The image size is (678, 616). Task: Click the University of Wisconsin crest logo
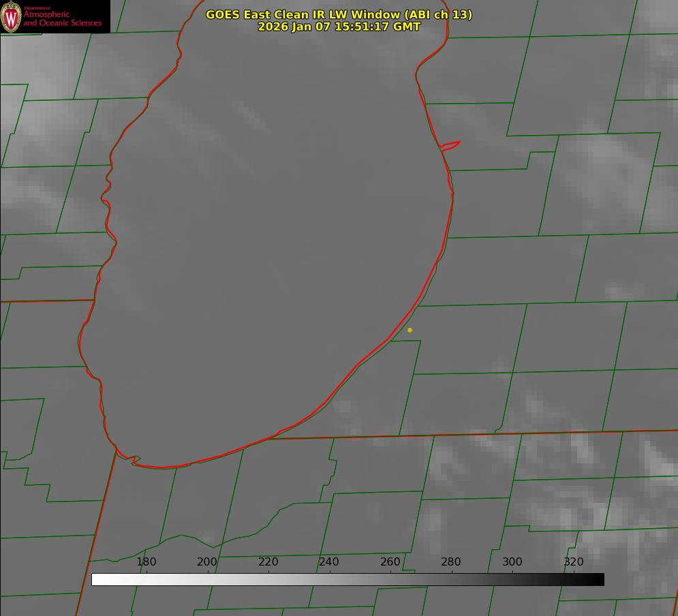pyautogui.click(x=11, y=16)
